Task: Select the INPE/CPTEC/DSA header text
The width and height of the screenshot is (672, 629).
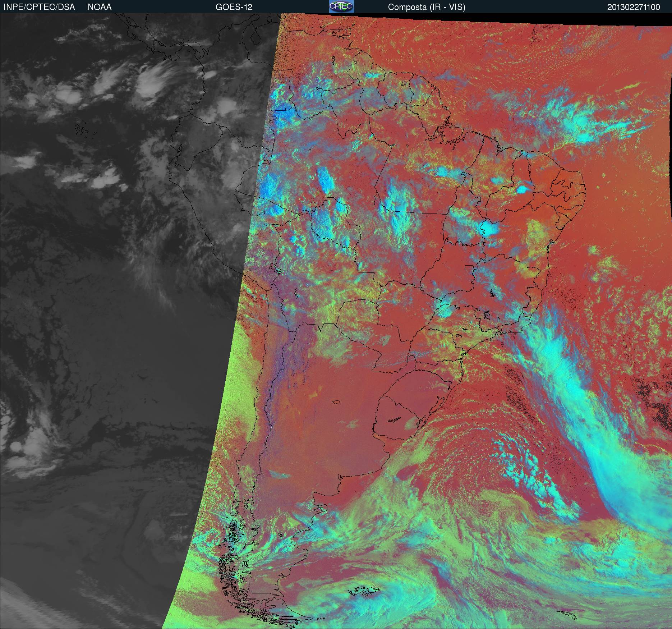Action: 39,7
